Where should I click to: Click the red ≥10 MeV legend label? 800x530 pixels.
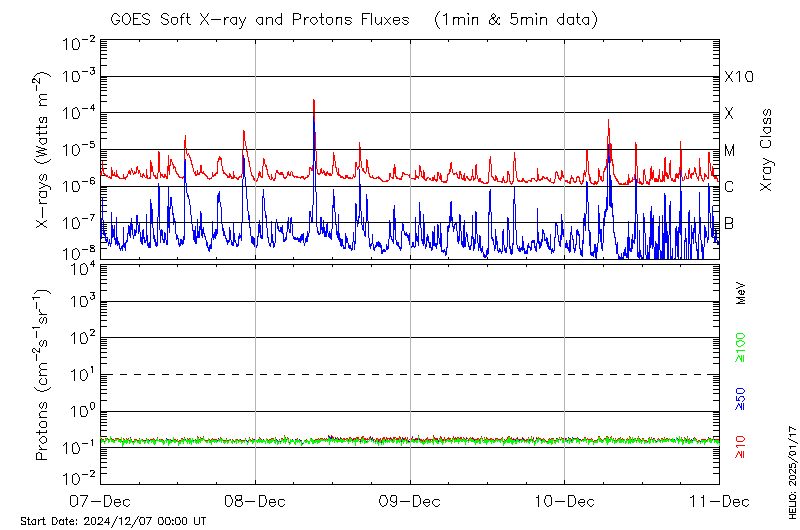(x=742, y=448)
